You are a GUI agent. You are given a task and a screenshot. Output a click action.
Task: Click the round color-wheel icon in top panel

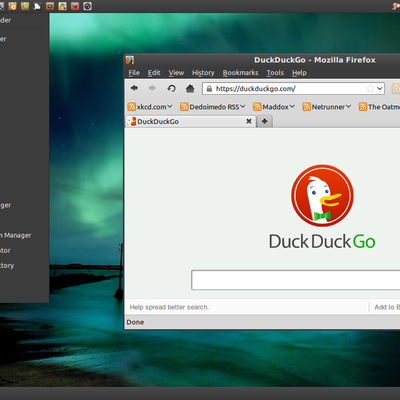tap(87, 6)
